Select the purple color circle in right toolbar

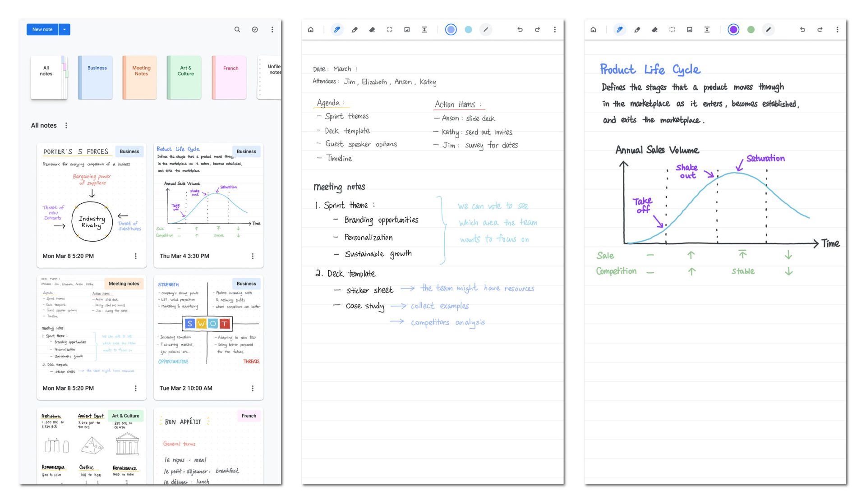click(733, 30)
